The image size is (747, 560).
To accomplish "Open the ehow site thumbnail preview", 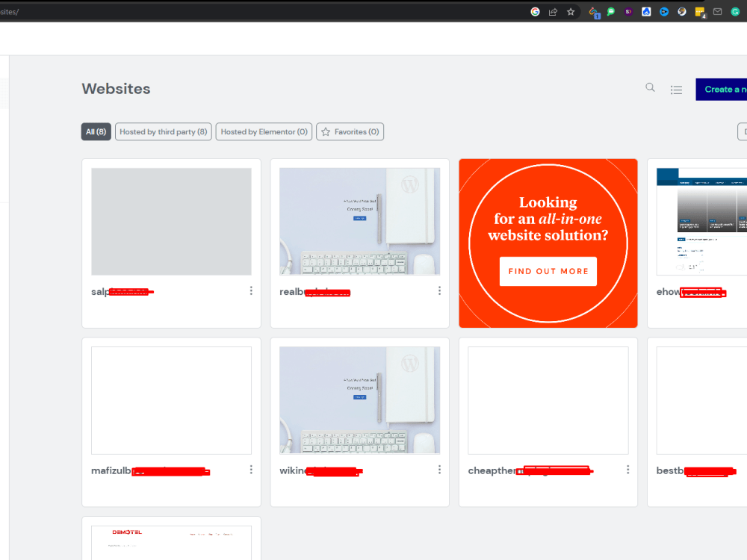I will [x=702, y=220].
